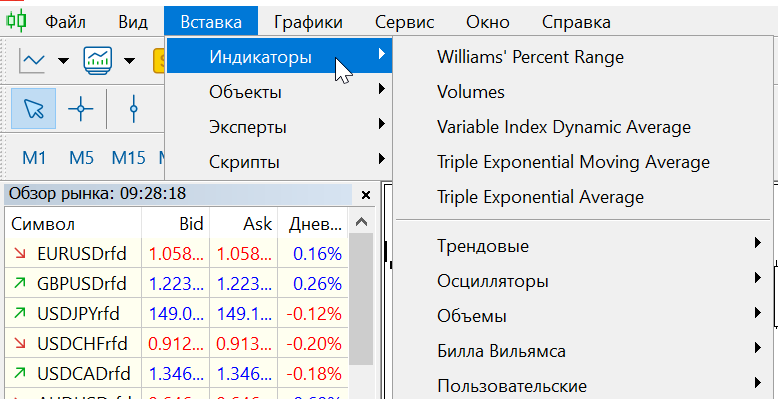Click the 0.16% daily change value
The image size is (778, 399).
pos(318,254)
